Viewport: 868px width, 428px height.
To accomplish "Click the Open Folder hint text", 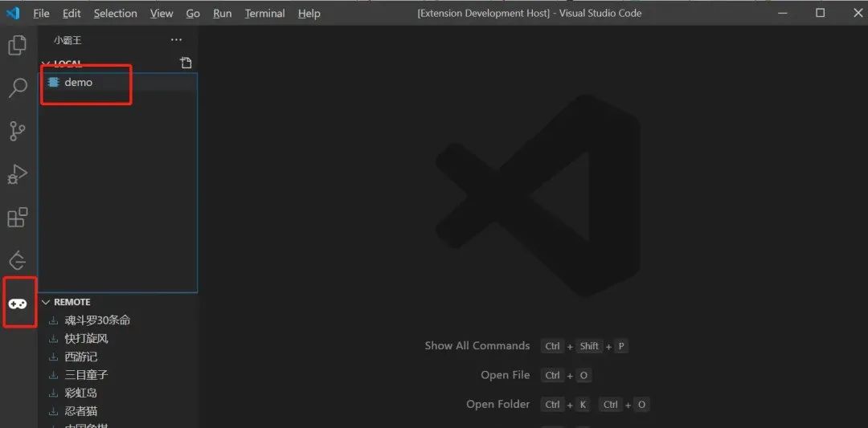I will (x=498, y=404).
